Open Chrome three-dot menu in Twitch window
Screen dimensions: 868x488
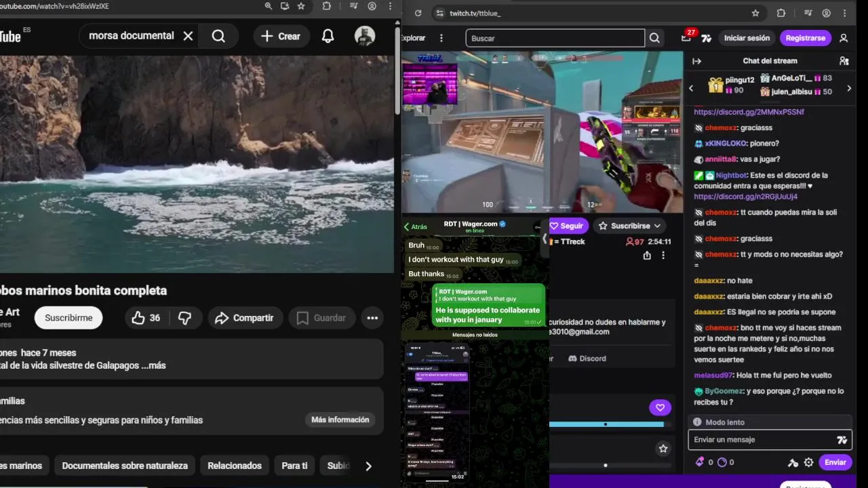[x=845, y=13]
